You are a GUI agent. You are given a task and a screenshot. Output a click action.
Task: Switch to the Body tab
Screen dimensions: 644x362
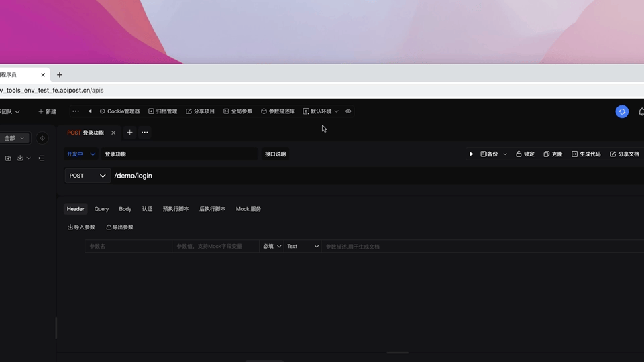click(x=125, y=209)
